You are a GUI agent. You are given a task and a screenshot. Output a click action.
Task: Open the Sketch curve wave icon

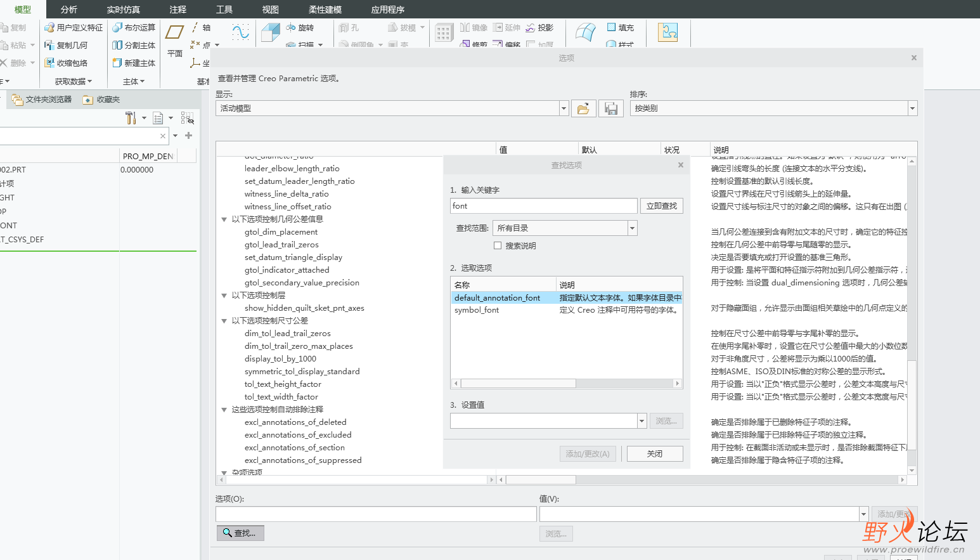click(x=240, y=32)
